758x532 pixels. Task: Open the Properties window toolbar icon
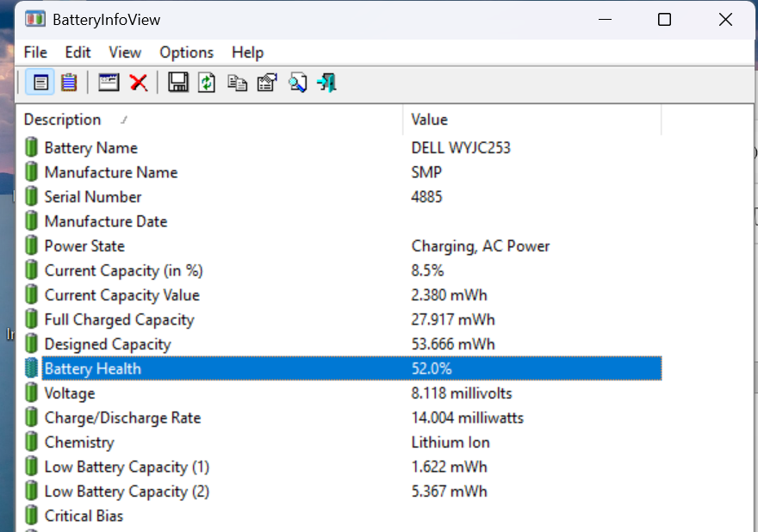[109, 83]
